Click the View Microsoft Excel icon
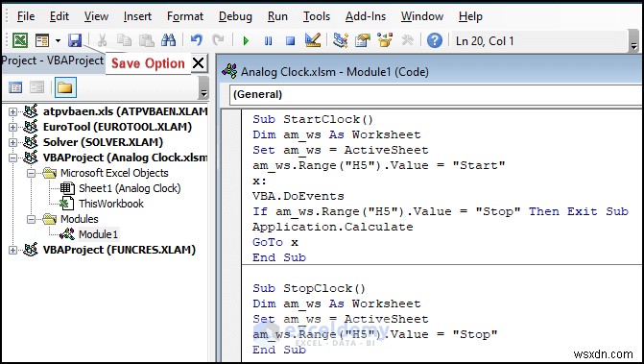The image size is (644, 364). pyautogui.click(x=20, y=40)
